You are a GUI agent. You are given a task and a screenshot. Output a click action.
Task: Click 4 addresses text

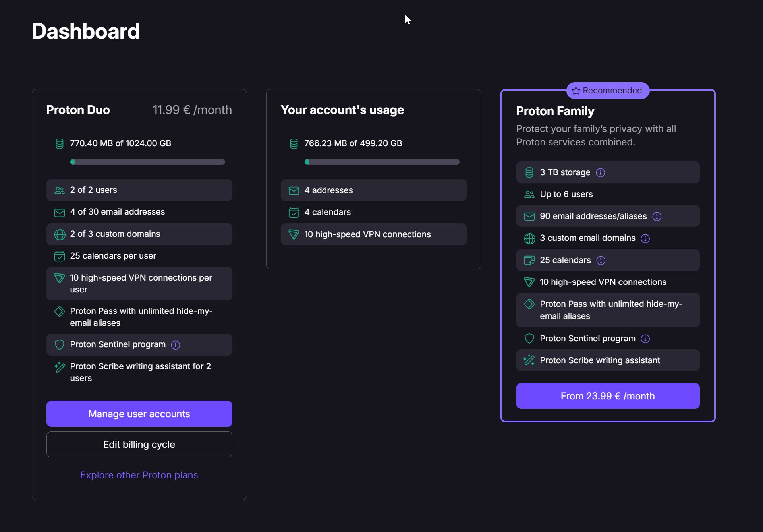pyautogui.click(x=329, y=190)
